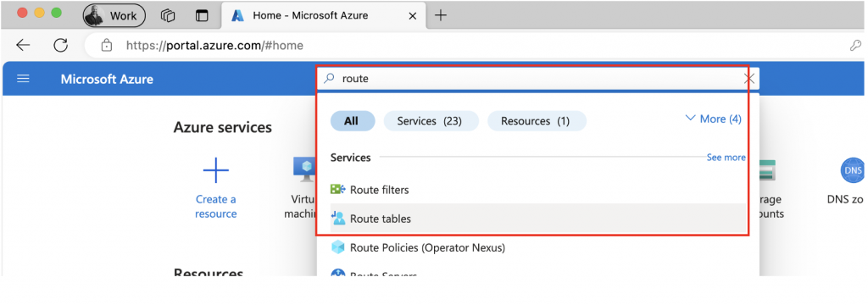
Task: Open a new browser tab
Action: (440, 15)
